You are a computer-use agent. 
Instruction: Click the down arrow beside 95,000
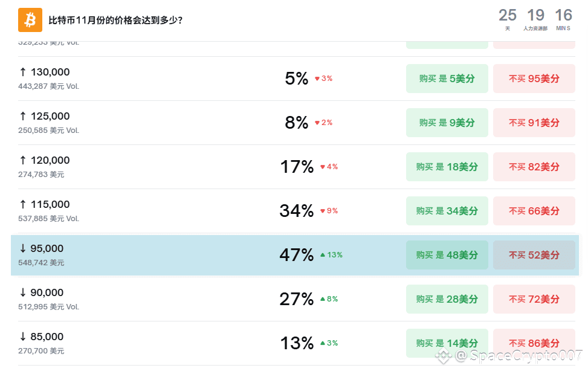point(23,248)
